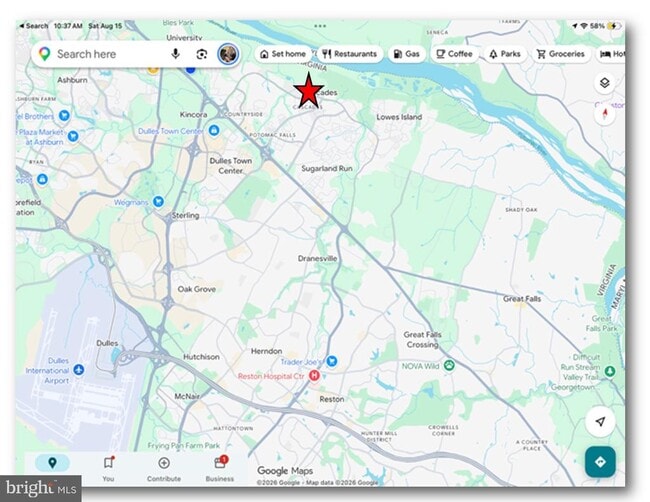
Task: Open Google Lens camera search icon
Action: point(201,54)
